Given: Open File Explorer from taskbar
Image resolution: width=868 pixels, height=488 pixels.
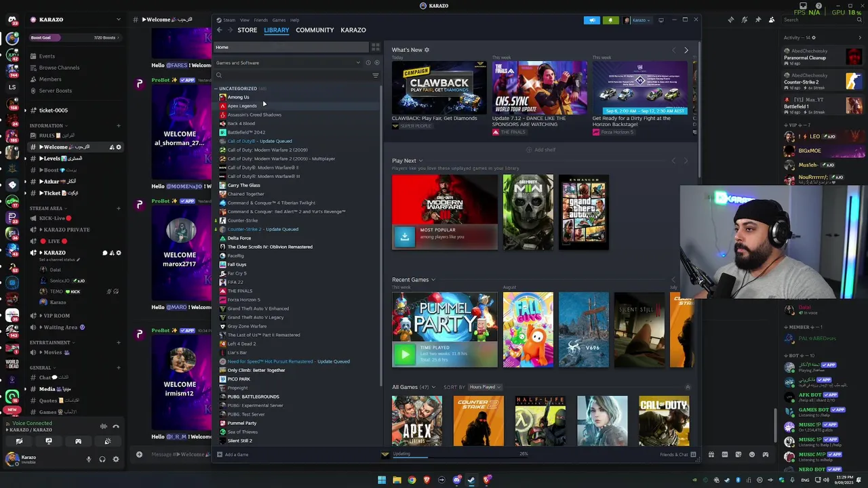Looking at the screenshot, I should pos(397,480).
